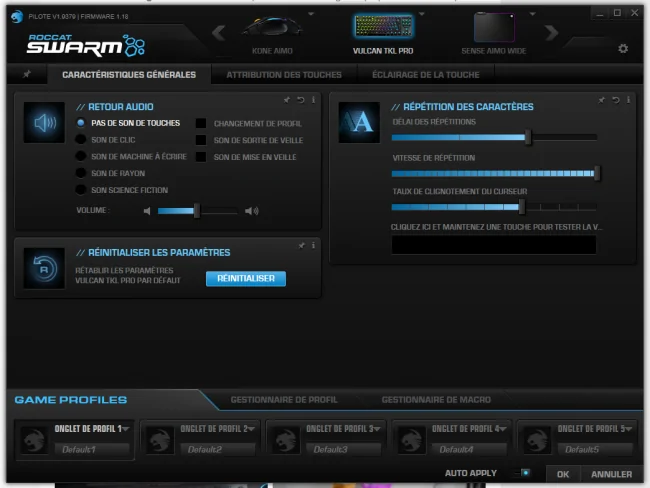The image size is (650, 488).
Task: Click the Annuler button
Action: point(611,474)
